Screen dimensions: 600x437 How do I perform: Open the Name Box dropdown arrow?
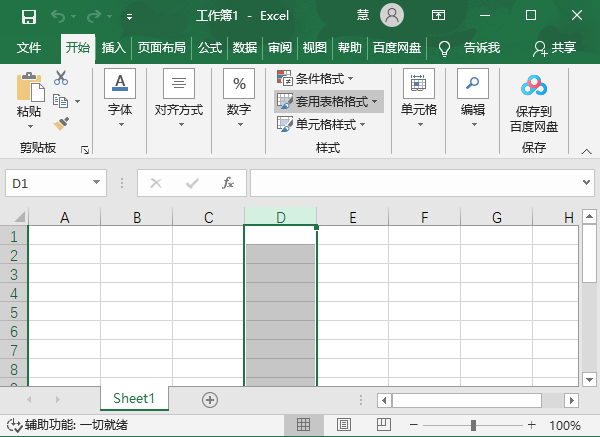97,184
